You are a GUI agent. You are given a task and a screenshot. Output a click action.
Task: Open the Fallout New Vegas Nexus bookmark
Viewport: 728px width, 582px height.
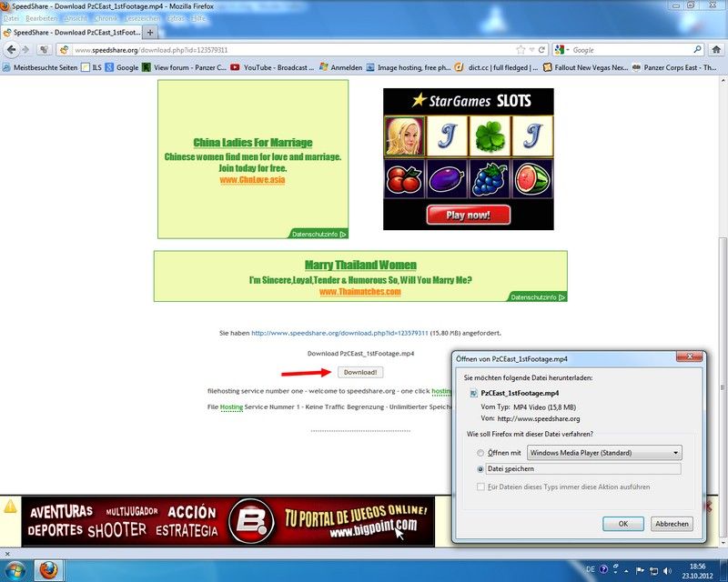[585, 67]
